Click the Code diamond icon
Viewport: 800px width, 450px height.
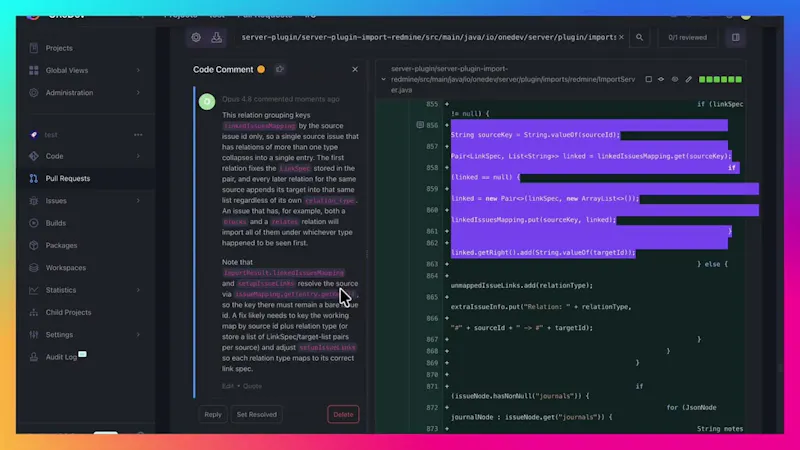[34, 156]
